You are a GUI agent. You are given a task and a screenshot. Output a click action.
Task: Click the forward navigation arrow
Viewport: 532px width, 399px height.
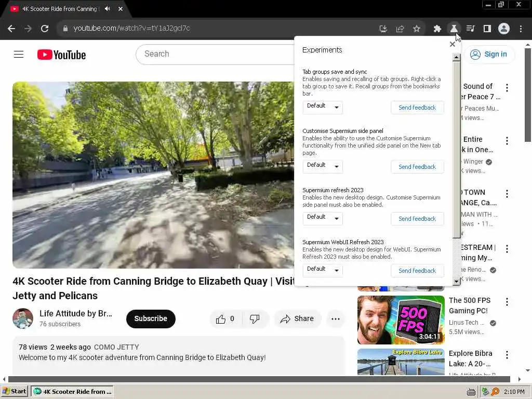pyautogui.click(x=28, y=29)
